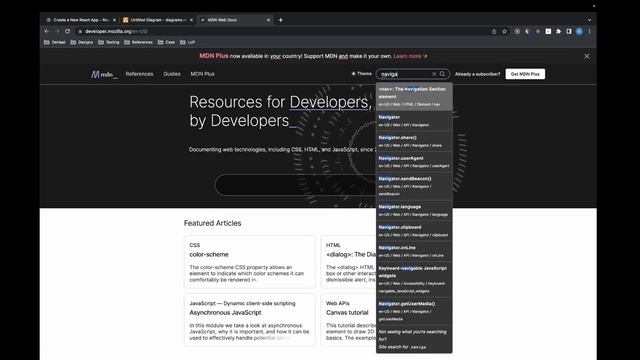Select the nav Navigation Section element result

[414, 97]
